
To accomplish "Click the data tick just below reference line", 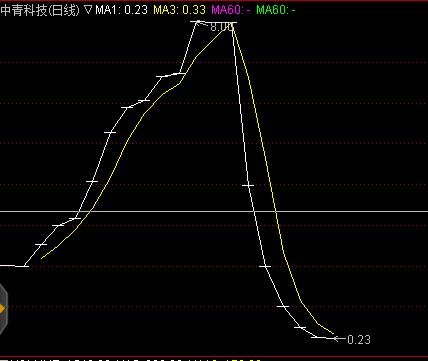I will [75, 218].
